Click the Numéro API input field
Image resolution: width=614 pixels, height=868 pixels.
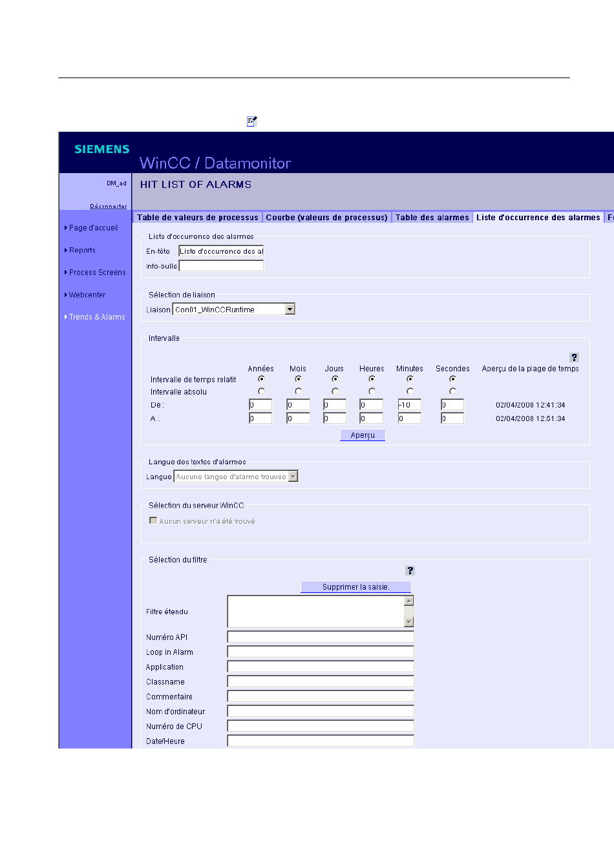pos(321,637)
